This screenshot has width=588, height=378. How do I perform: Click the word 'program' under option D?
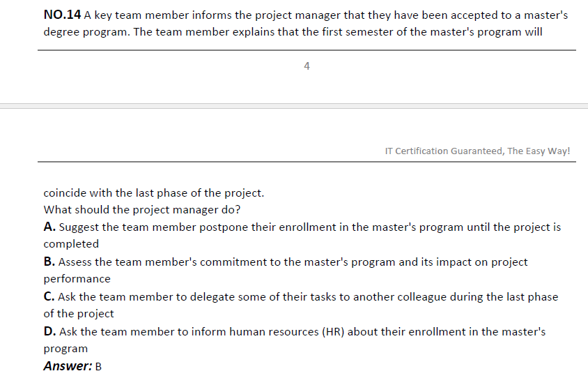coord(65,349)
